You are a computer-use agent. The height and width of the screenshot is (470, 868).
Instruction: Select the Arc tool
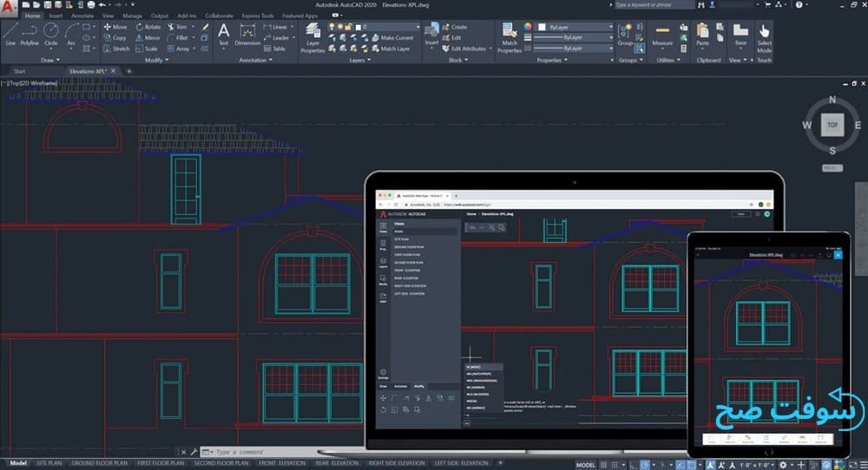click(x=71, y=35)
